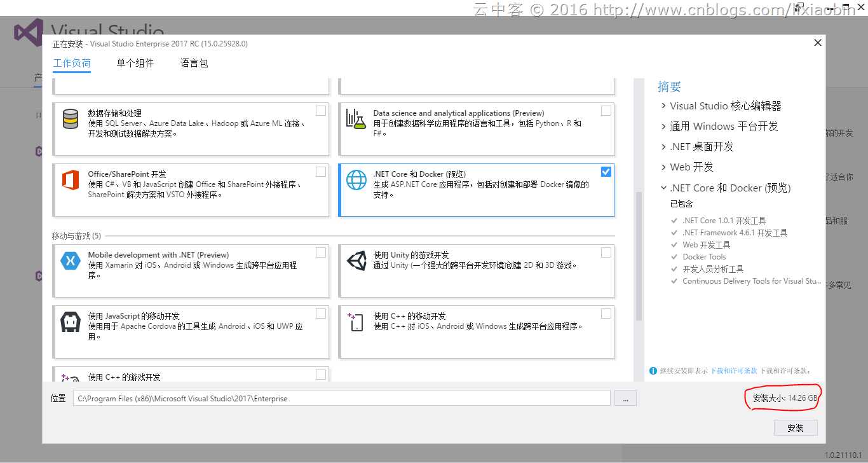Click the phone icon for C++ 移动开发
The image size is (868, 463).
coord(356,322)
